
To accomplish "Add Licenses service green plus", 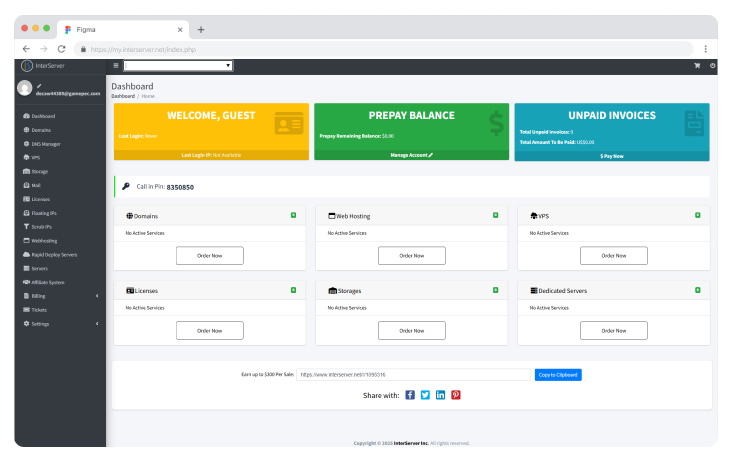I will click(294, 290).
